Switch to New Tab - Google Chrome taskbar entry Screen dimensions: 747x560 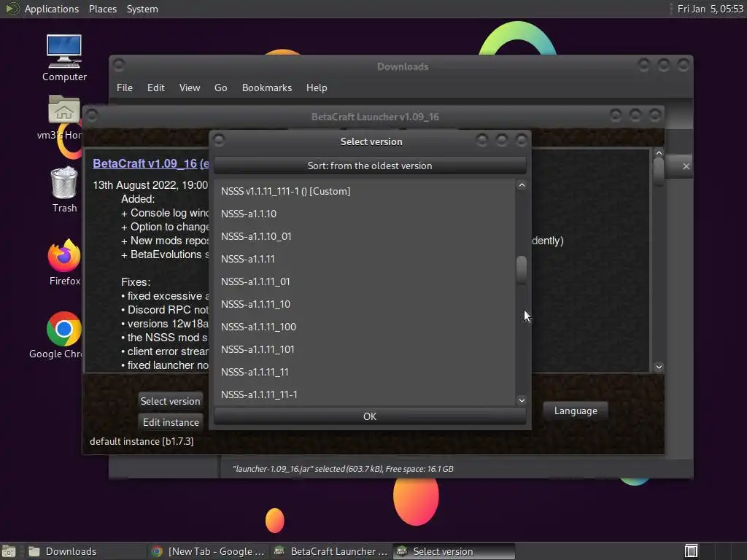tap(208, 551)
